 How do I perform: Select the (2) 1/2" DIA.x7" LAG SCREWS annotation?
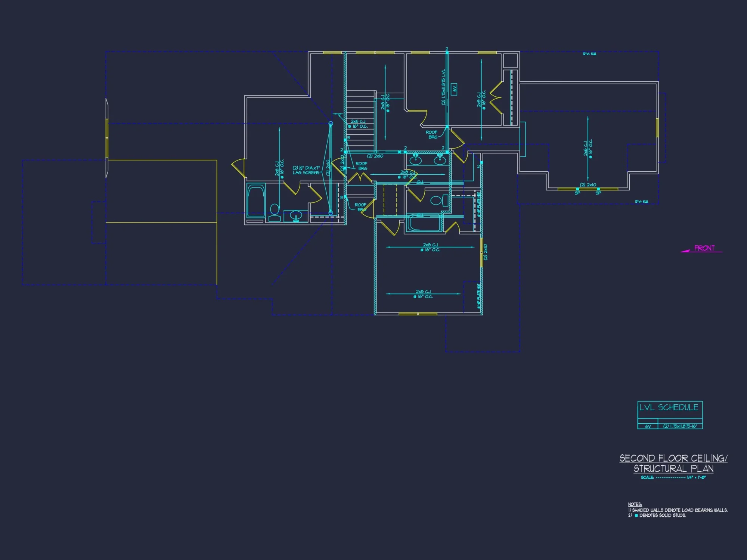pos(306,170)
